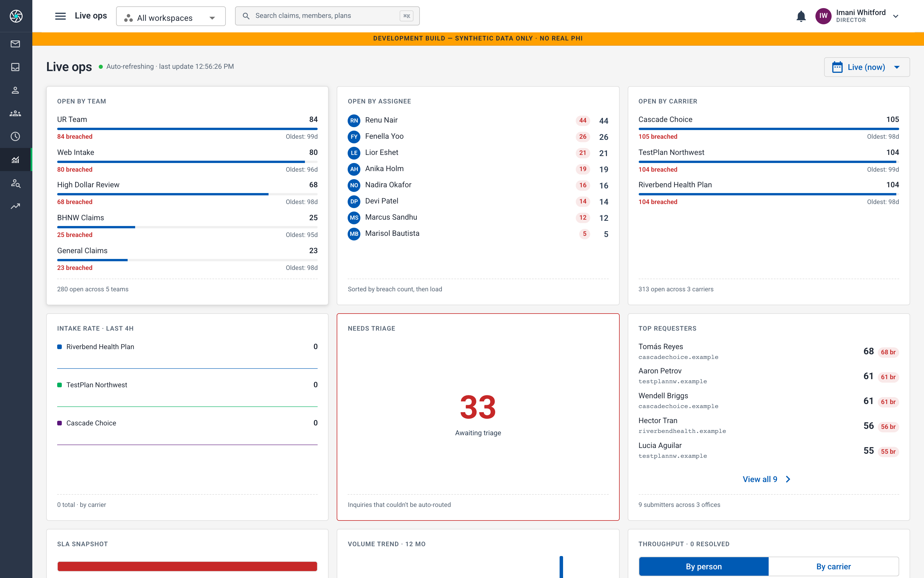Click the calendar icon in Live (now)
924x578 pixels.
pyautogui.click(x=837, y=67)
